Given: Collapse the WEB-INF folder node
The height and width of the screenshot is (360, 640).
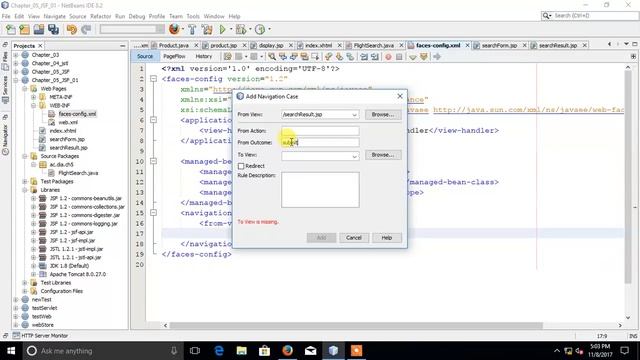Looking at the screenshot, I should tap(33, 105).
